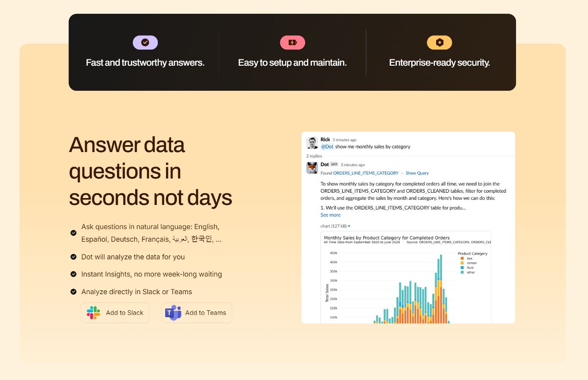Click the security lock icon above Enterprise-ready security
Screen dimensions: 588x380
pyautogui.click(x=440, y=42)
